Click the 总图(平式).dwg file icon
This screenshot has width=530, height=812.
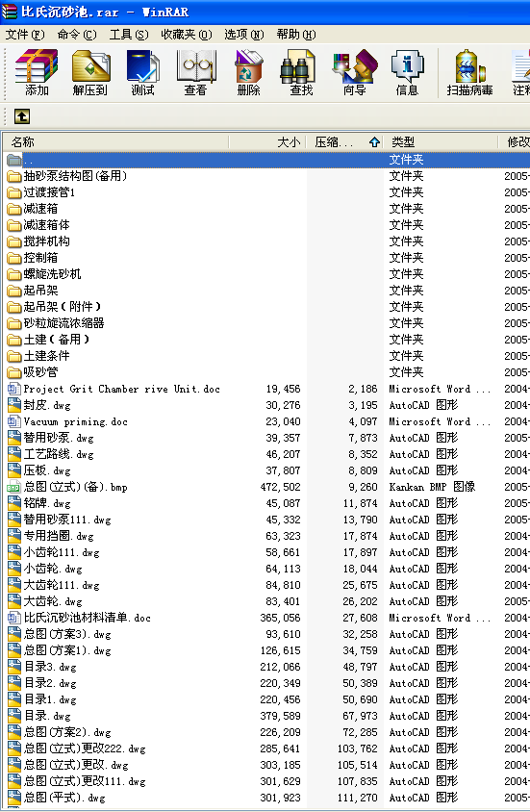(14, 798)
